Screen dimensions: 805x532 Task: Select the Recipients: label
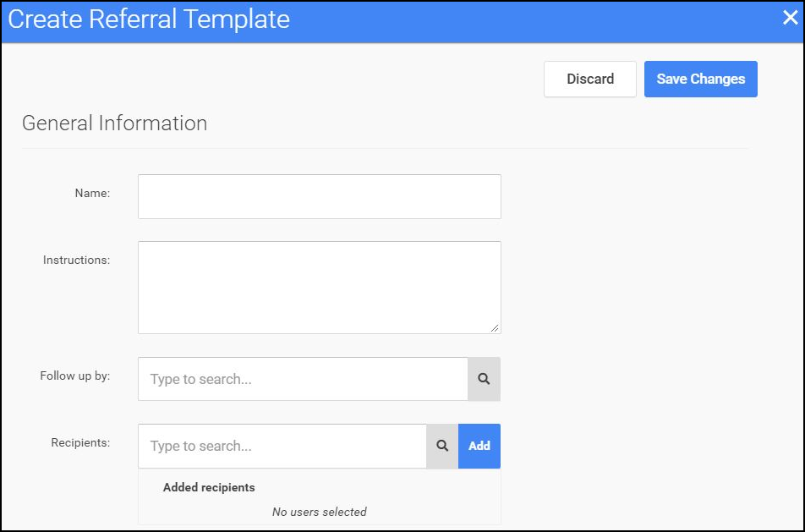pos(80,442)
